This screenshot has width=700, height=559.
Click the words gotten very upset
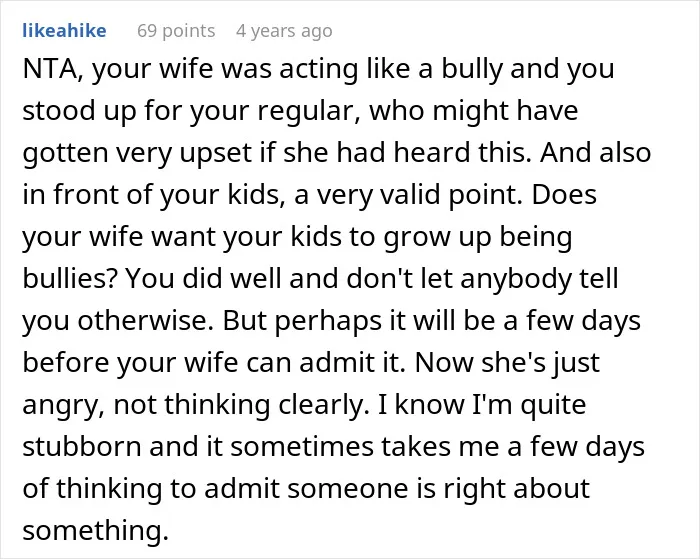point(137,153)
